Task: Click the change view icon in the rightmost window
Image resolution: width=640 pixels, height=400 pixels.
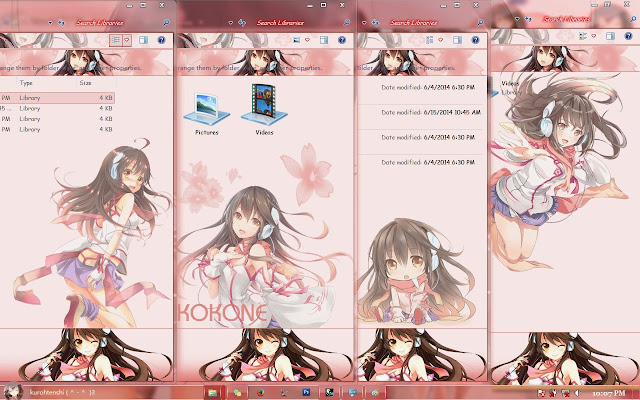Action: (x=583, y=36)
